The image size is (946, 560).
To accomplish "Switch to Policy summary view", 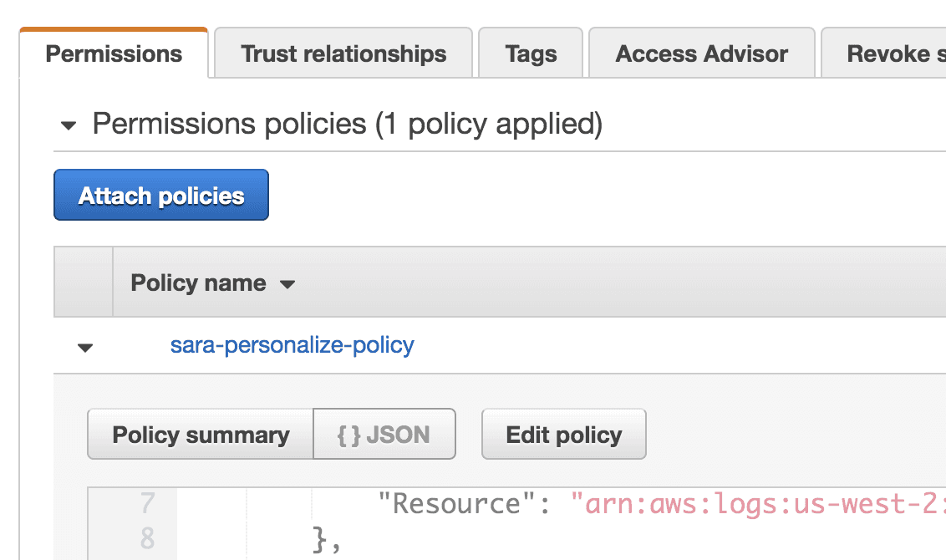I will (x=201, y=434).
